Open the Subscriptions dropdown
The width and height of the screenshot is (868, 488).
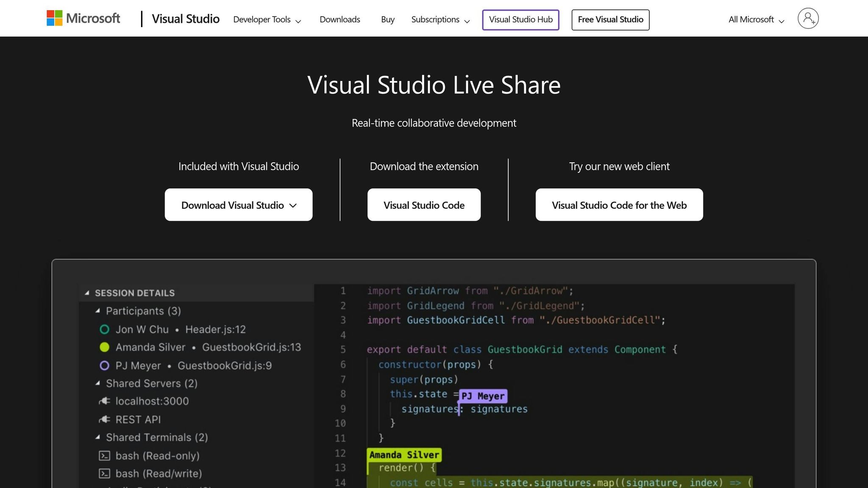coord(440,19)
